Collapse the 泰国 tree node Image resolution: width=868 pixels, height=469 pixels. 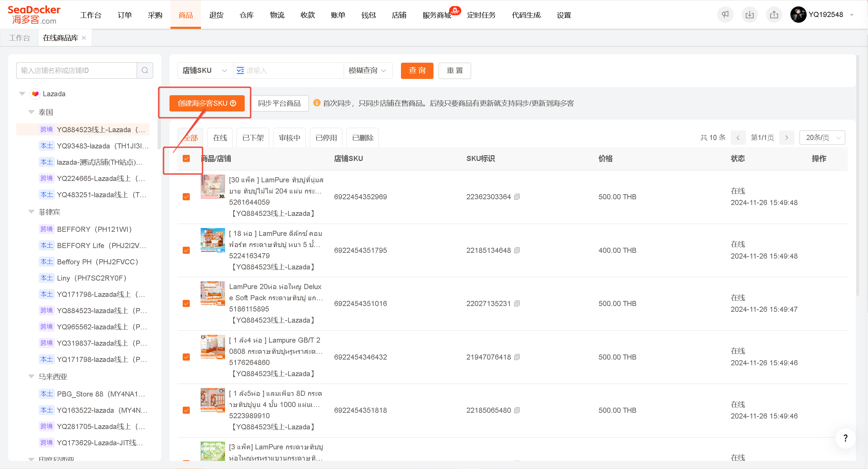pyautogui.click(x=31, y=112)
